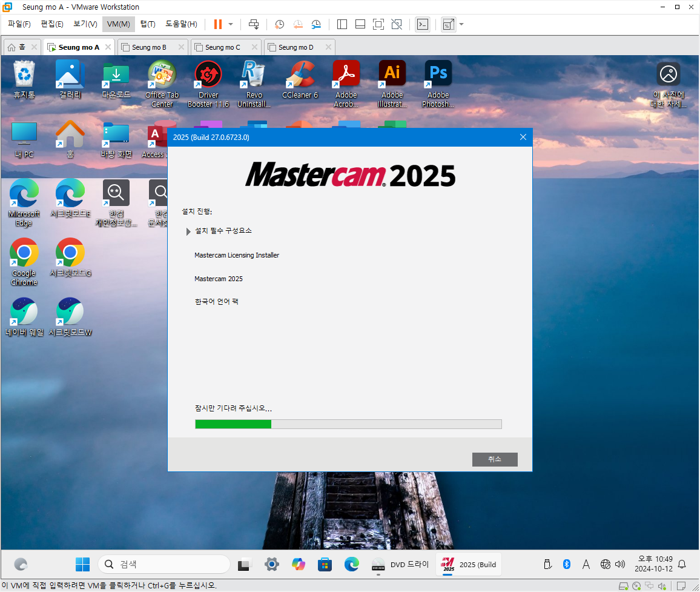
Task: Open the 도움말(H) menu
Action: [181, 24]
